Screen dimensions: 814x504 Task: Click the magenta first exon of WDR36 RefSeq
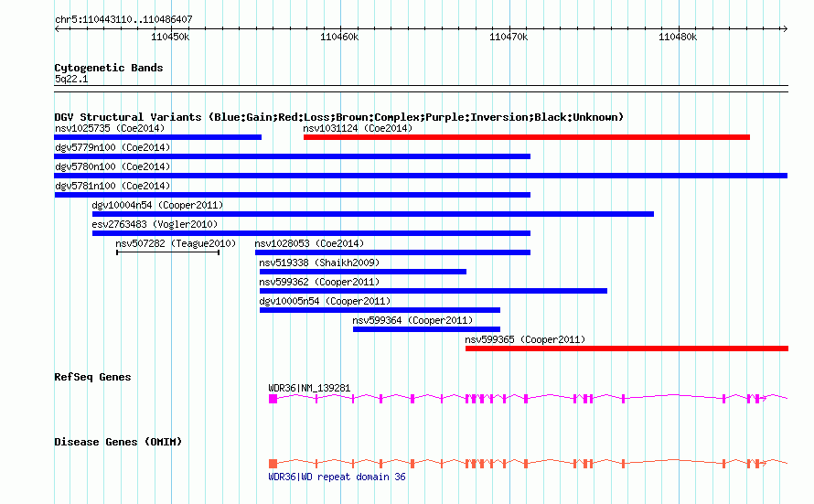click(x=273, y=399)
